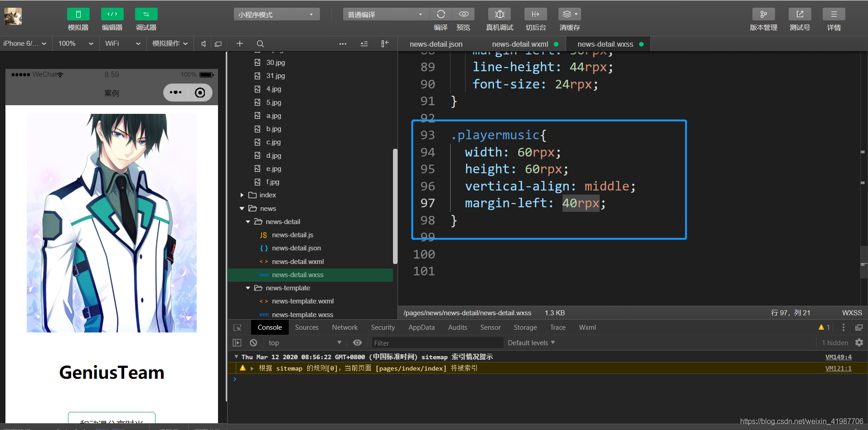Search files in the project tree
868x430 pixels.
(x=260, y=44)
